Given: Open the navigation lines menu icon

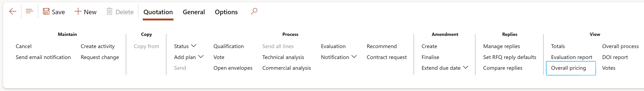Looking at the screenshot, I should (29, 12).
